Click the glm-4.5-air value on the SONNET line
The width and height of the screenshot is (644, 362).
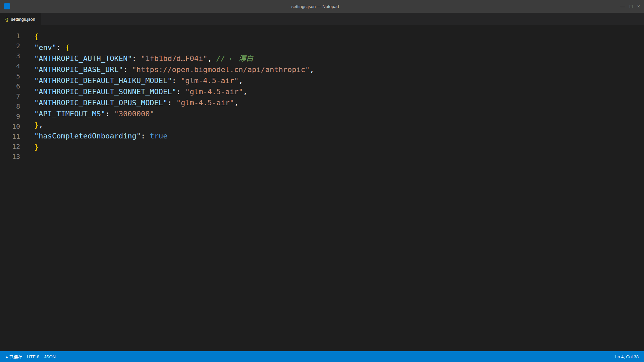(x=214, y=92)
